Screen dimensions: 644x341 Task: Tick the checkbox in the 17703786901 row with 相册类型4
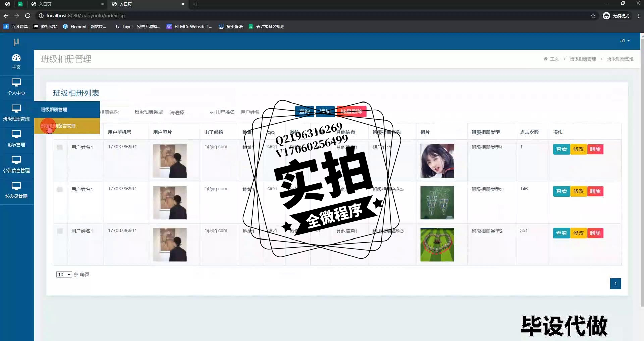point(60,147)
